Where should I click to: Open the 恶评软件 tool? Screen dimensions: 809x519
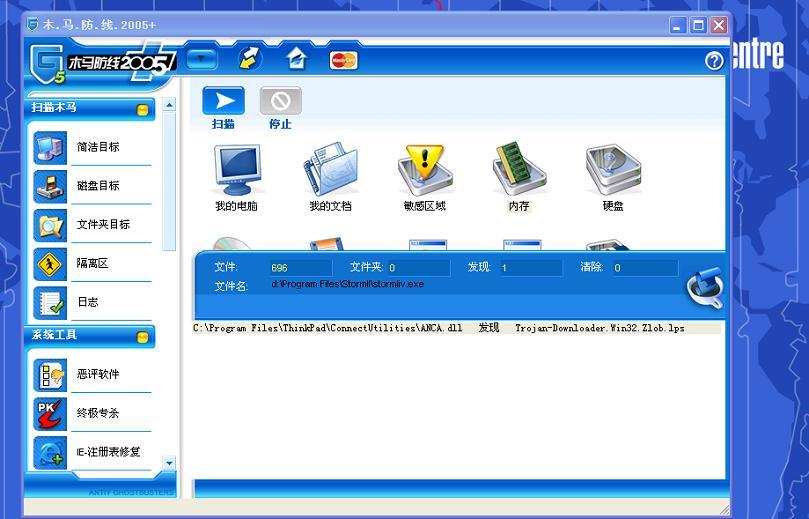(x=93, y=375)
